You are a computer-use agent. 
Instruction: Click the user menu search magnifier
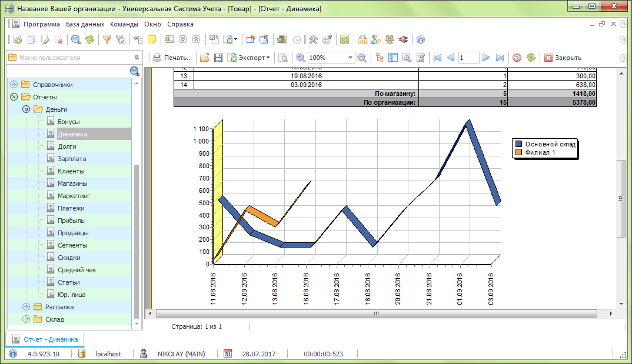[135, 71]
